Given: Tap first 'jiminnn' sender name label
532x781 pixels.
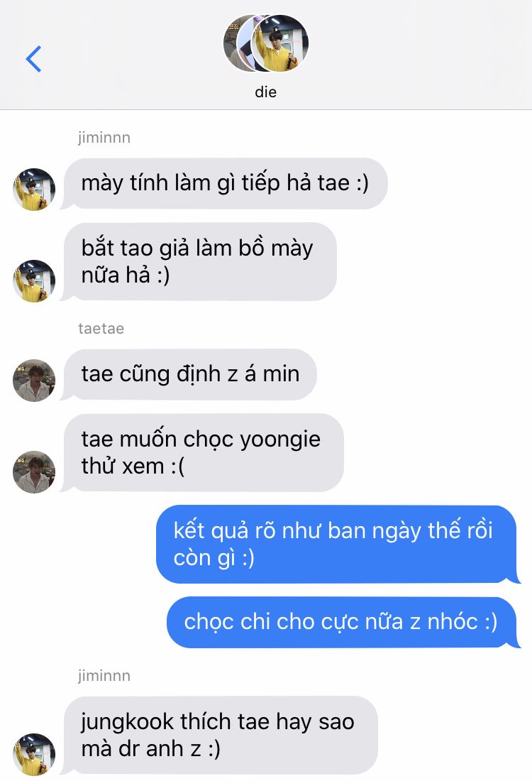Looking at the screenshot, I should point(104,138).
